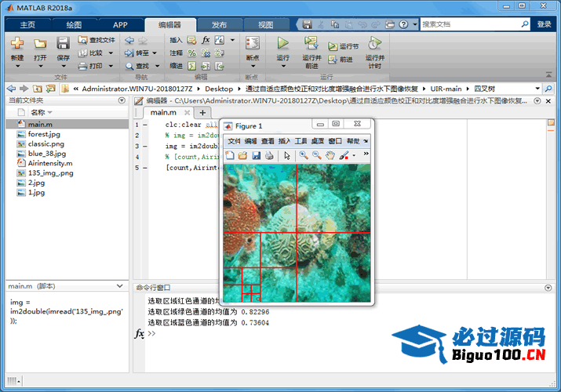
Task: Click Find Files (查找文件)
Action: tap(97, 40)
